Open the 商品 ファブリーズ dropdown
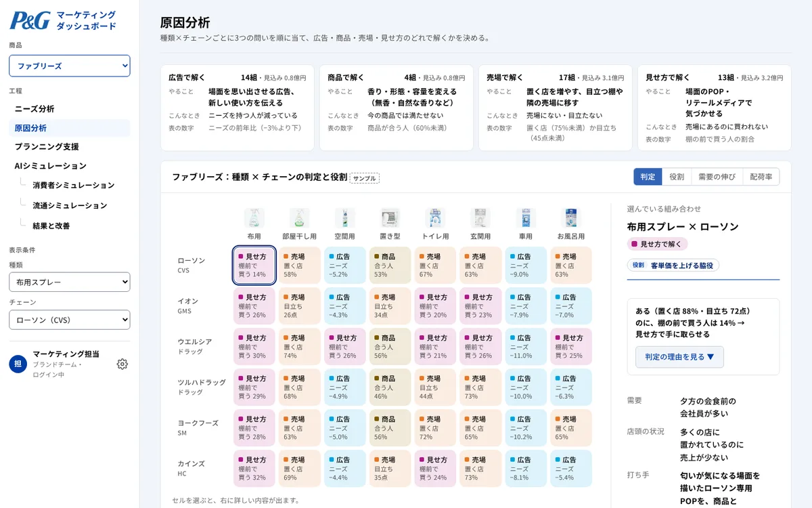 pyautogui.click(x=70, y=66)
